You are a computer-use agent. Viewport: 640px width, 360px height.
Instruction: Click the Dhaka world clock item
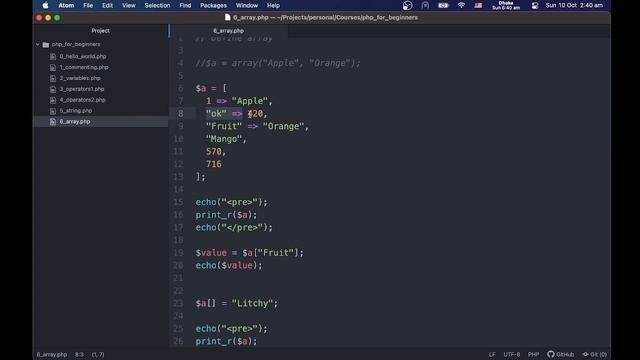point(506,5)
